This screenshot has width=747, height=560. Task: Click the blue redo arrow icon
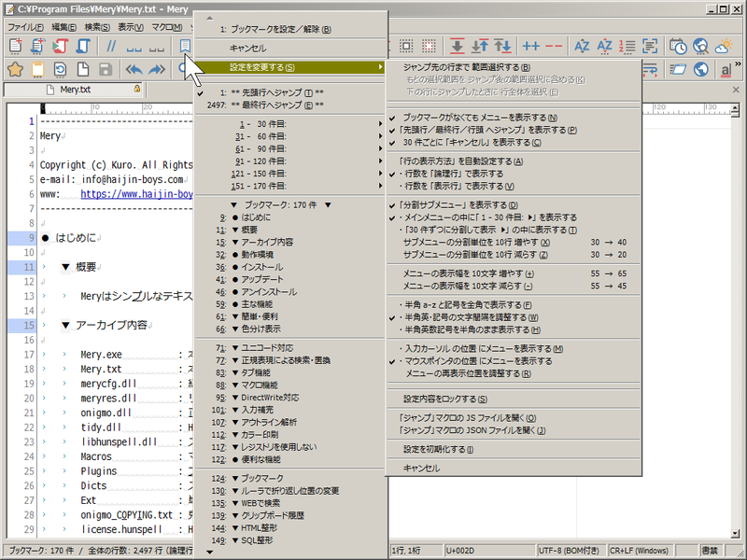point(156,69)
